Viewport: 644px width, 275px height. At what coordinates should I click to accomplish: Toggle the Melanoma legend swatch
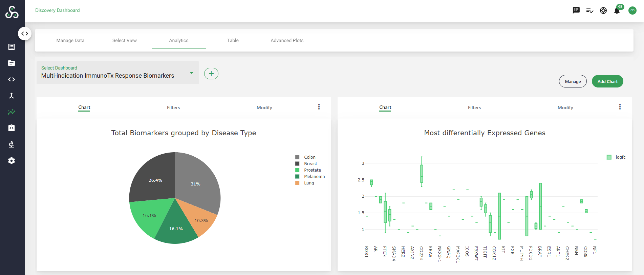coord(297,177)
